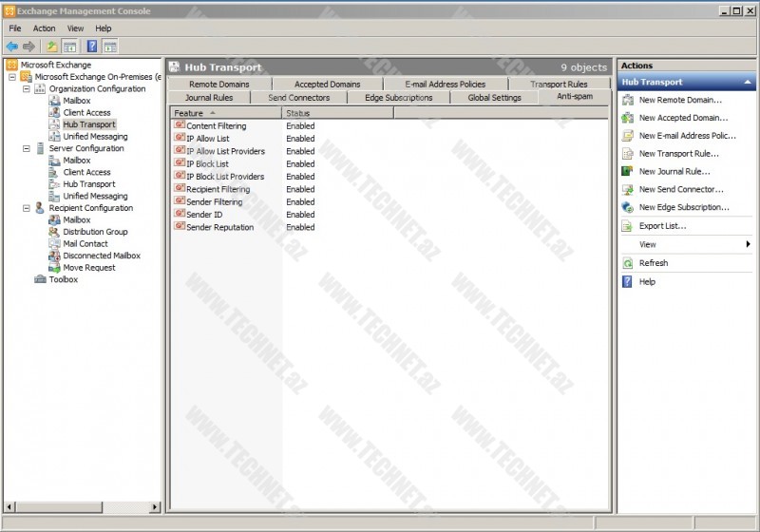Switch to the Transport Rules tab
Screen dimensions: 760x532
(x=559, y=85)
